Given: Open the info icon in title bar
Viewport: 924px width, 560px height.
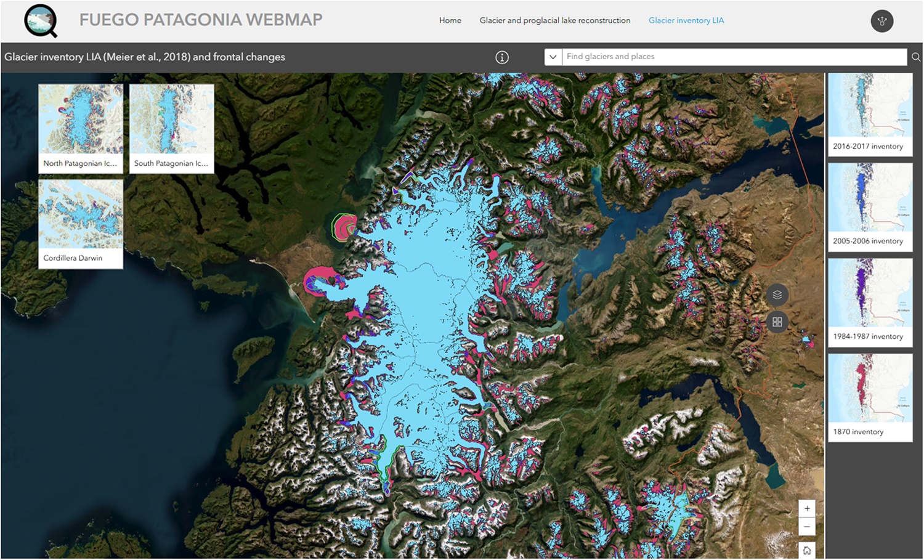Looking at the screenshot, I should tap(502, 57).
